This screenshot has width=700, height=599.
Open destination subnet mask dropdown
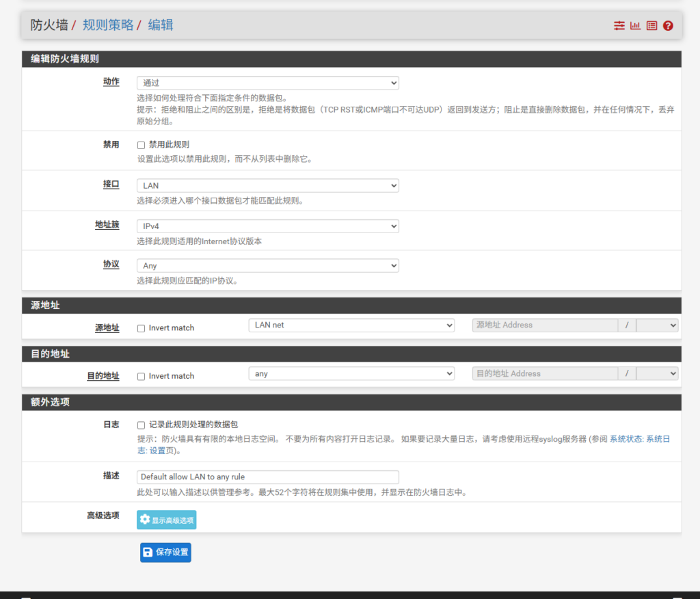[x=657, y=374]
